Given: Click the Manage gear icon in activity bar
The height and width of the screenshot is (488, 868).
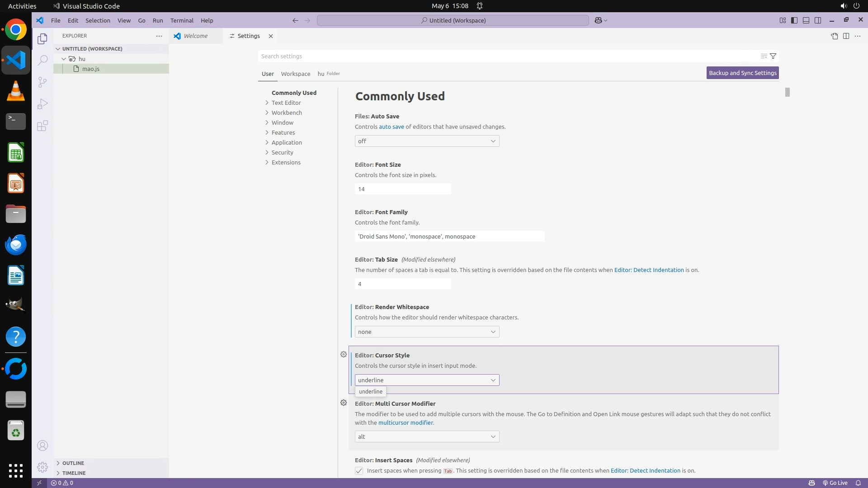Looking at the screenshot, I should (42, 467).
